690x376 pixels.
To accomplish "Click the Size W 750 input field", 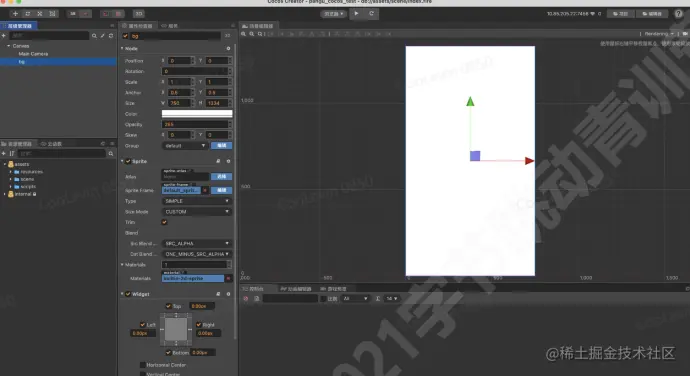I will 179,103.
